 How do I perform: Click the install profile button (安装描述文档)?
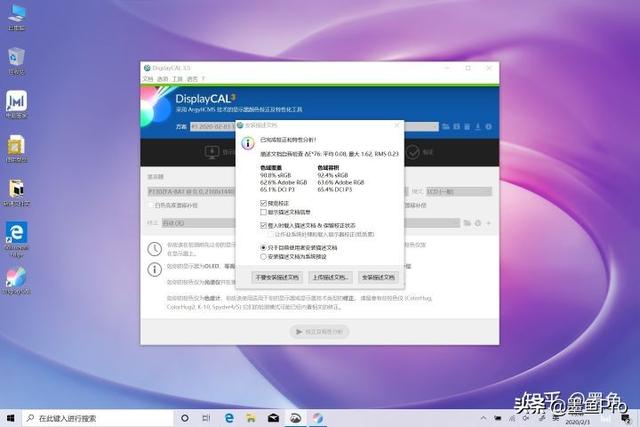(x=378, y=277)
